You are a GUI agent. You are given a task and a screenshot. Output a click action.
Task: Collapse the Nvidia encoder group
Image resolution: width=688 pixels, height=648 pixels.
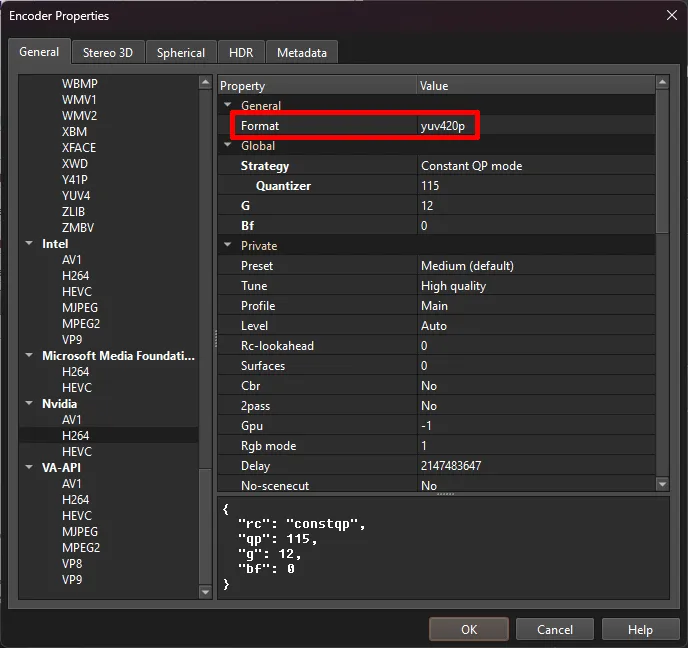coord(29,404)
